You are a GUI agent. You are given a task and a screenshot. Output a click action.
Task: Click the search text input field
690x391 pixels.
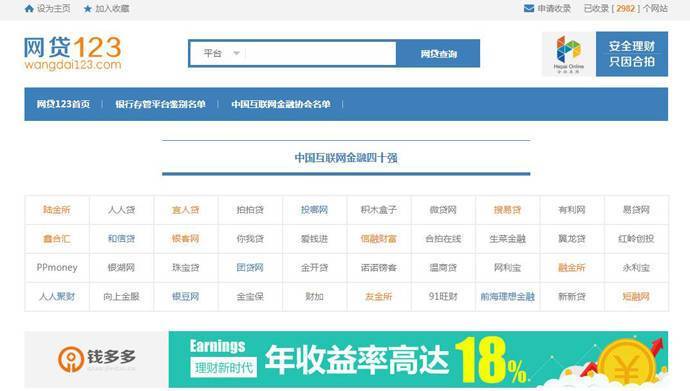(x=321, y=54)
